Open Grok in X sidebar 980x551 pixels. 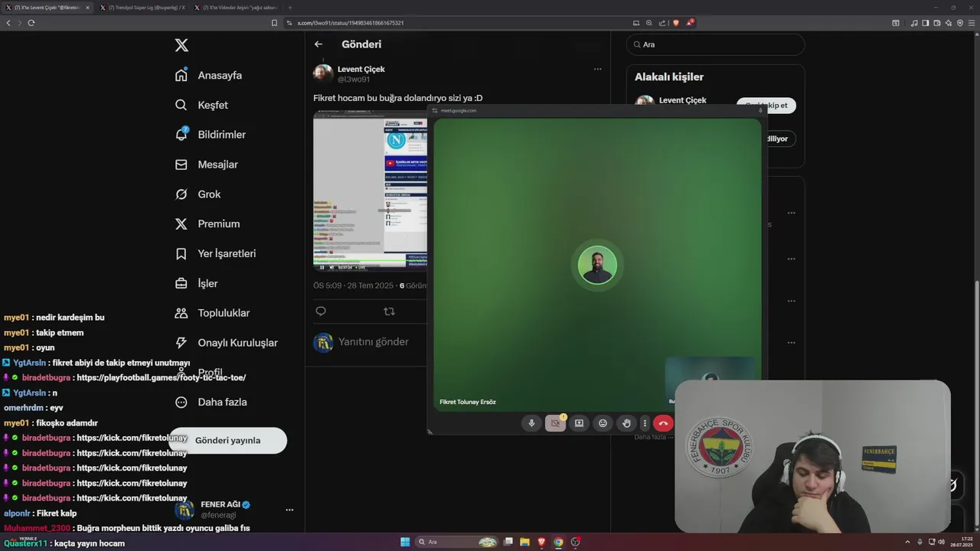tap(198, 194)
